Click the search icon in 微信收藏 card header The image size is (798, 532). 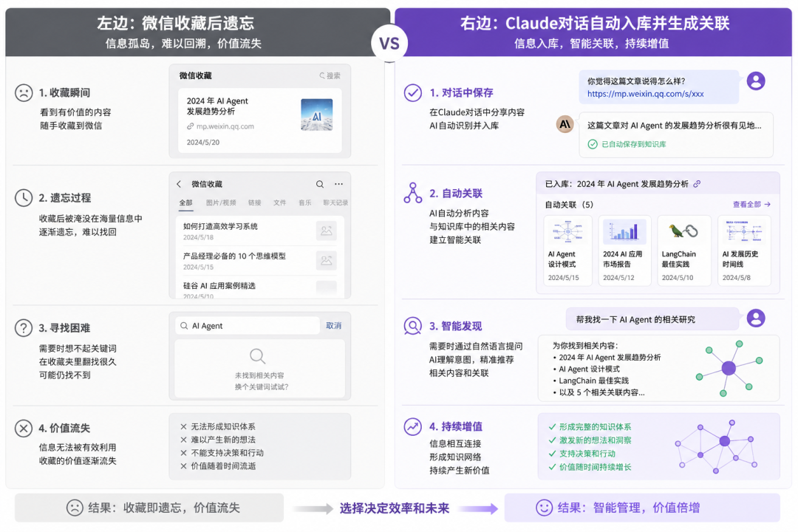click(322, 76)
